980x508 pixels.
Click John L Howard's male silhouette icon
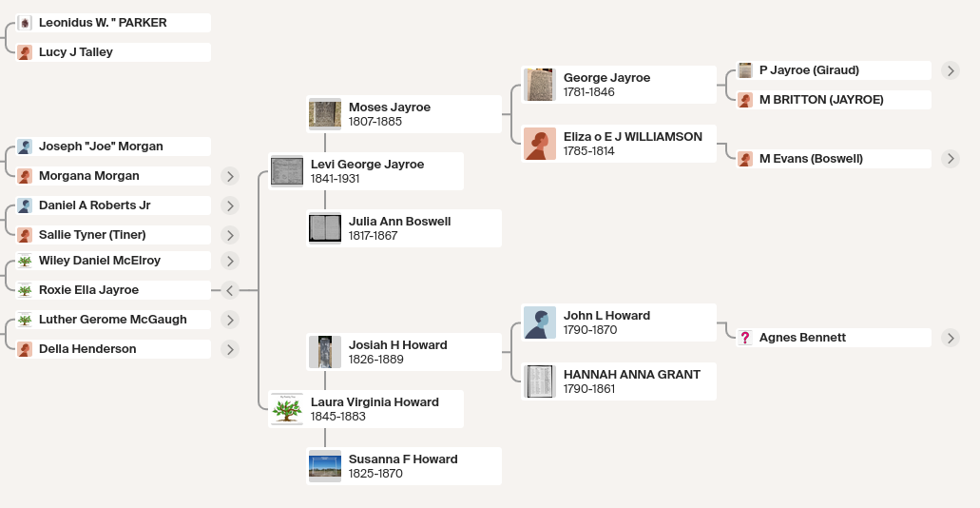point(539,322)
